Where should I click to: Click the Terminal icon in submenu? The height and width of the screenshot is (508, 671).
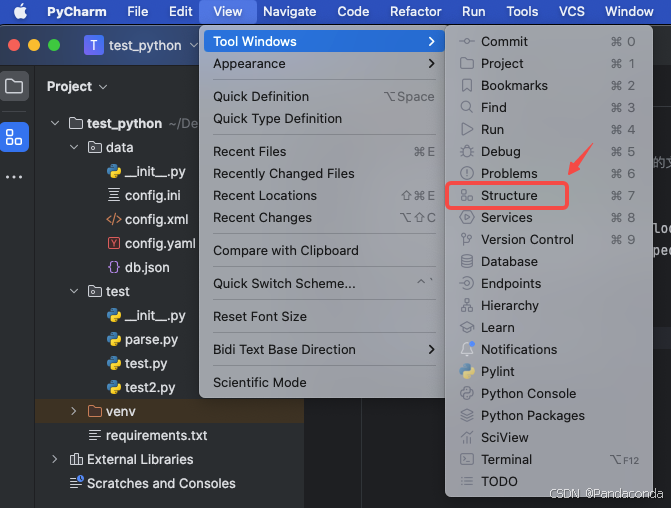tap(466, 459)
